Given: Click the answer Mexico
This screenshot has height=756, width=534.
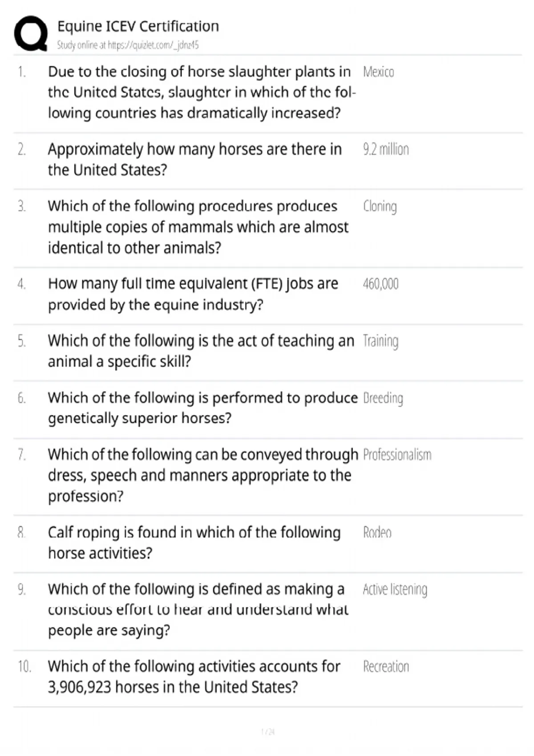Looking at the screenshot, I should pyautogui.click(x=378, y=72).
